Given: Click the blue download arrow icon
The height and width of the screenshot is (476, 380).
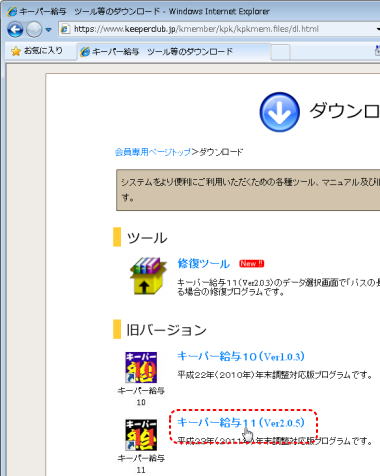Looking at the screenshot, I should [x=279, y=112].
